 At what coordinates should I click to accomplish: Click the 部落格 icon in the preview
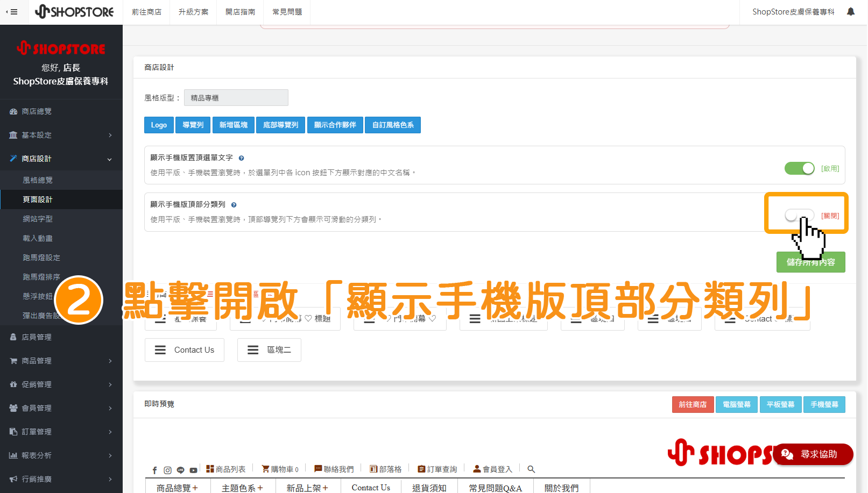(x=373, y=469)
